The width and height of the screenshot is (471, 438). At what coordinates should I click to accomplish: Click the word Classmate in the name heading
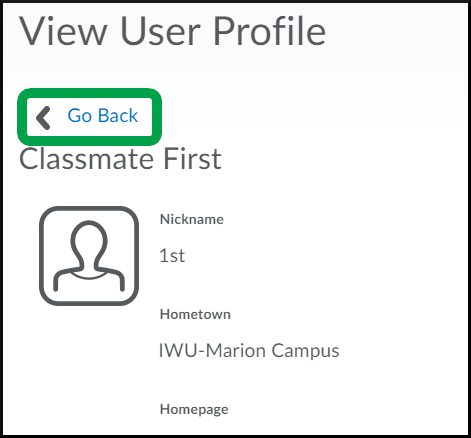(x=86, y=159)
